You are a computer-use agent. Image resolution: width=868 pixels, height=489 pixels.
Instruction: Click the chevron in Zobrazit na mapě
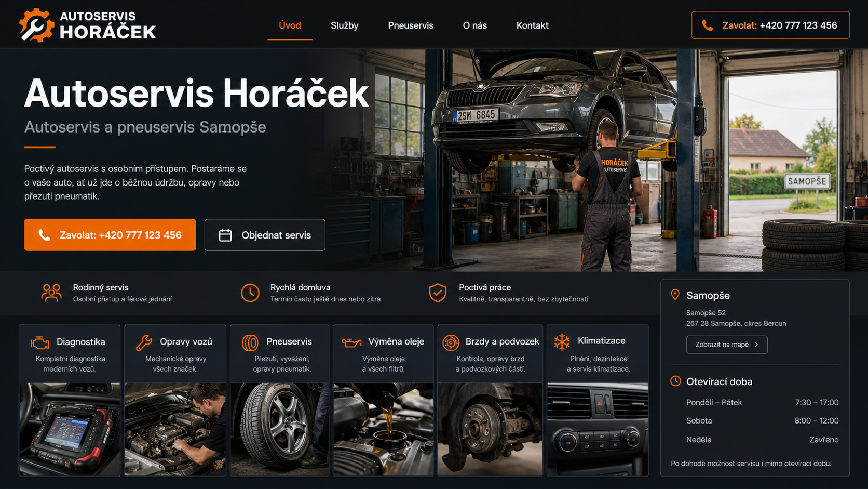pos(756,345)
